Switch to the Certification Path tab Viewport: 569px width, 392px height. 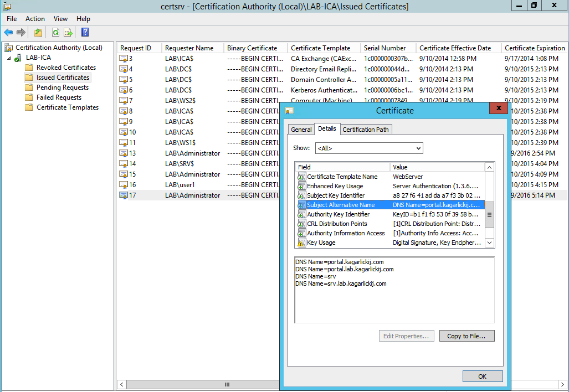(x=366, y=130)
